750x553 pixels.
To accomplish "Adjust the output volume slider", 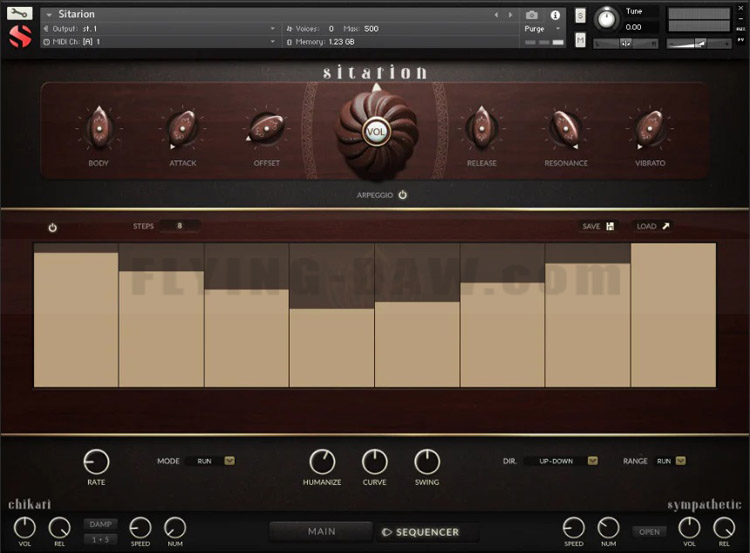I will [699, 44].
